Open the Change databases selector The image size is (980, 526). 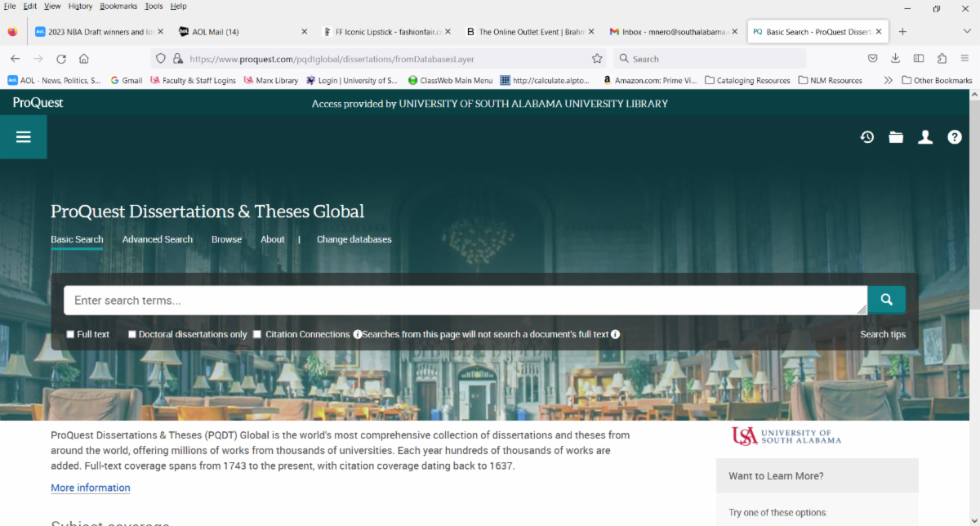354,239
